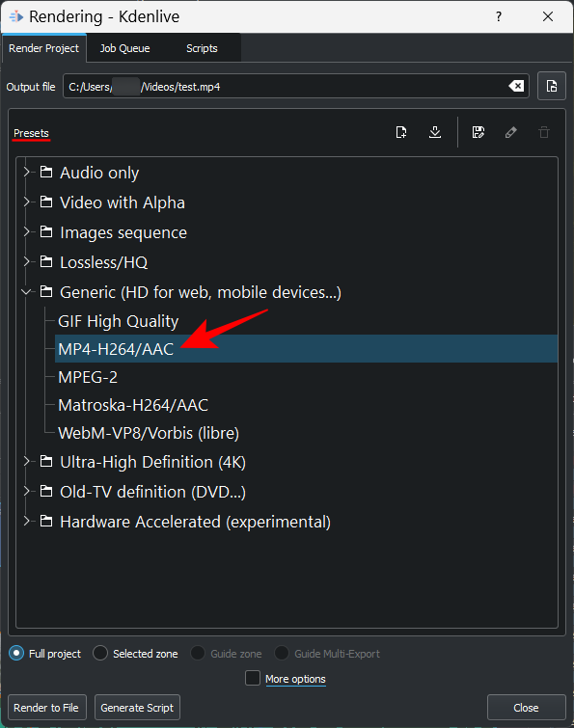This screenshot has width=574, height=728.
Task: Switch to the Scripts tab
Action: coord(202,48)
